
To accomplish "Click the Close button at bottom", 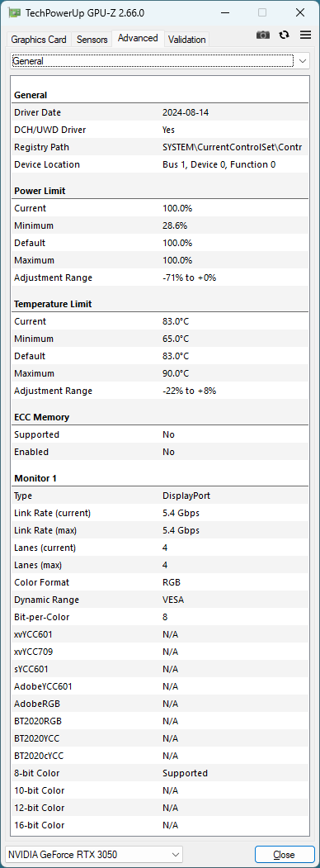I will [284, 854].
